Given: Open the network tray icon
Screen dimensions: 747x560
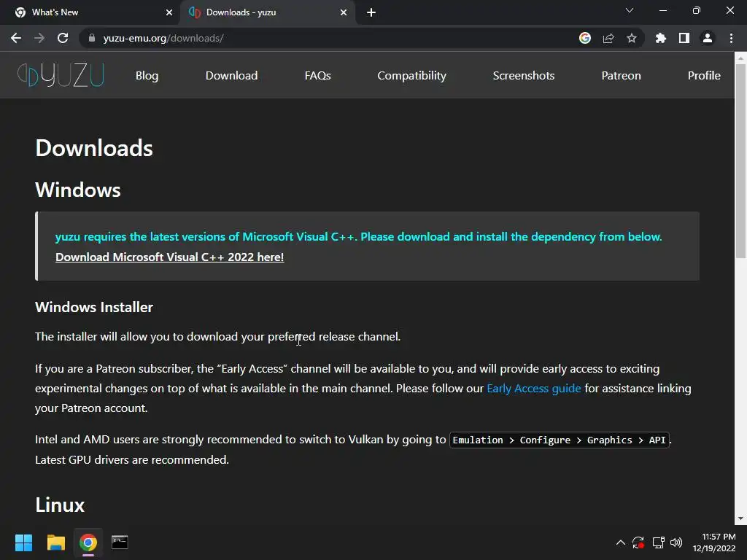Looking at the screenshot, I should [x=659, y=542].
